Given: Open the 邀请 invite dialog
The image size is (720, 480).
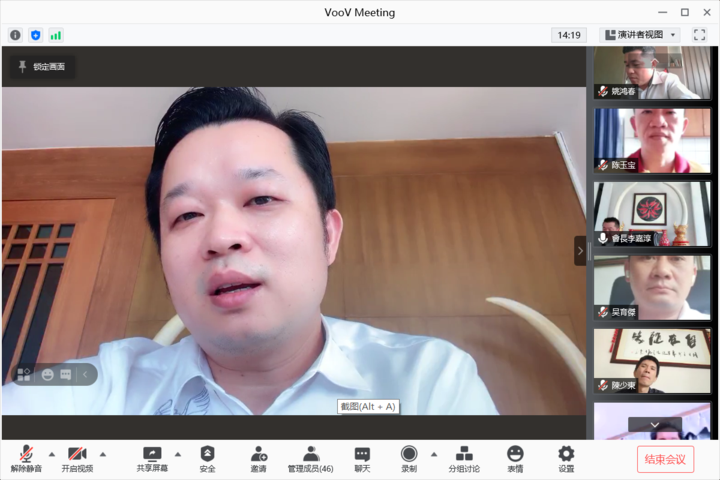Looking at the screenshot, I should pos(259,459).
